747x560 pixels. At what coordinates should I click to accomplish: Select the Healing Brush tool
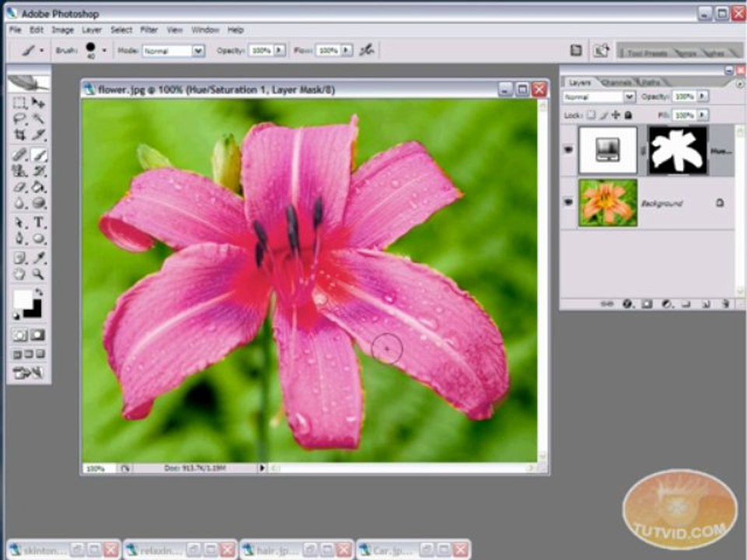coord(19,155)
